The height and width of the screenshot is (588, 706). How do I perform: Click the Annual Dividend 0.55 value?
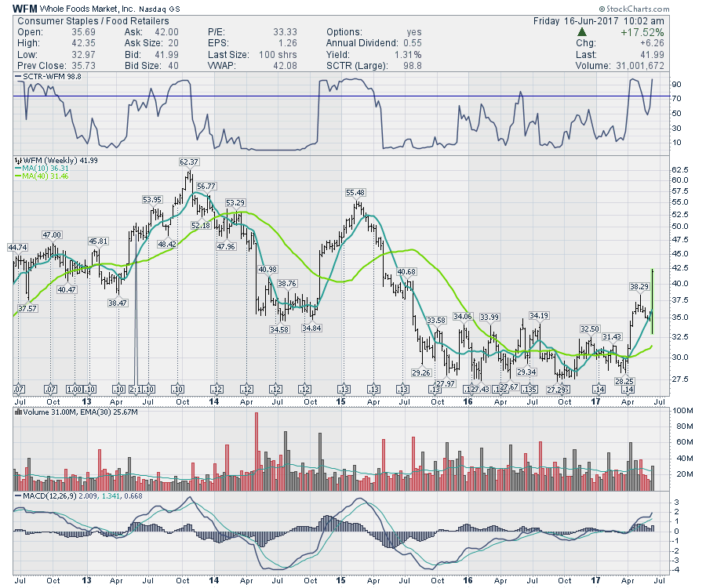point(413,43)
